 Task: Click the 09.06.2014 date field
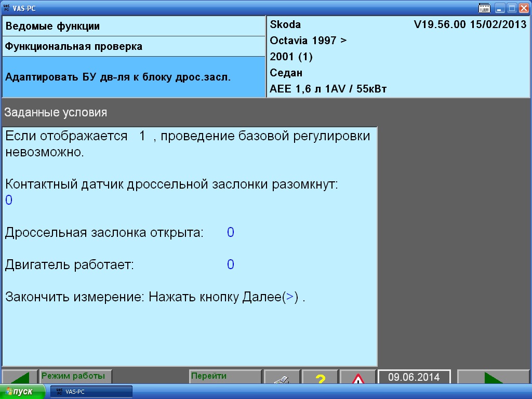[414, 377]
